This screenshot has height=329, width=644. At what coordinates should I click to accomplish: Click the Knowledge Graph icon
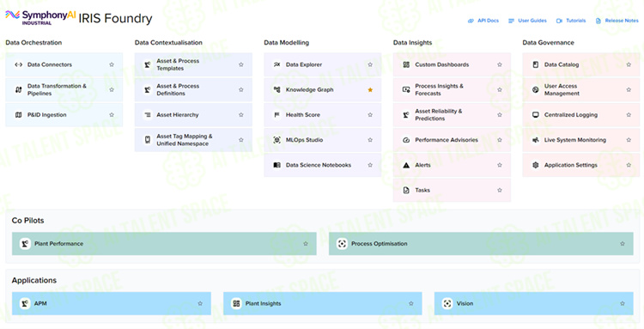pos(277,89)
